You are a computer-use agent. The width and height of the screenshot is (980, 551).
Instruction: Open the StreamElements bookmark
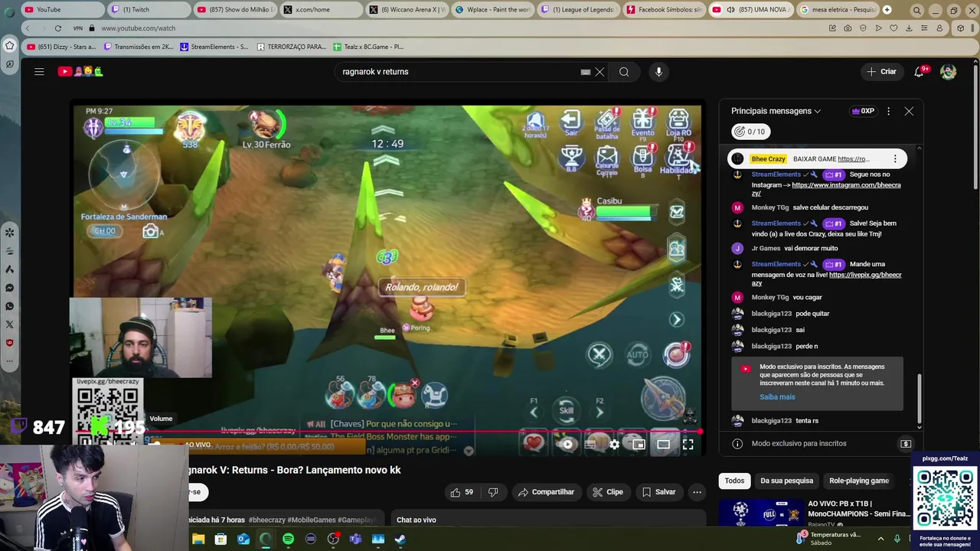(x=214, y=47)
